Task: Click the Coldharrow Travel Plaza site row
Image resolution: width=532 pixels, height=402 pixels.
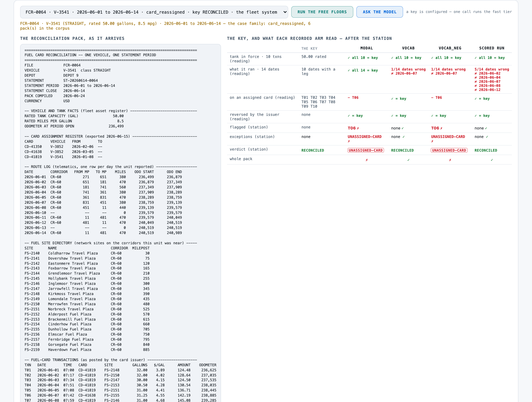Action: 87,253
